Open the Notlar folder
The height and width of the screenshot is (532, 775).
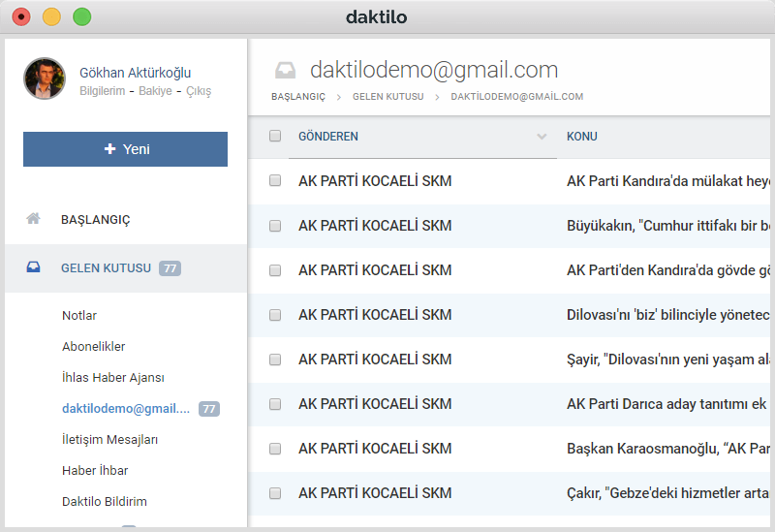pyautogui.click(x=79, y=316)
